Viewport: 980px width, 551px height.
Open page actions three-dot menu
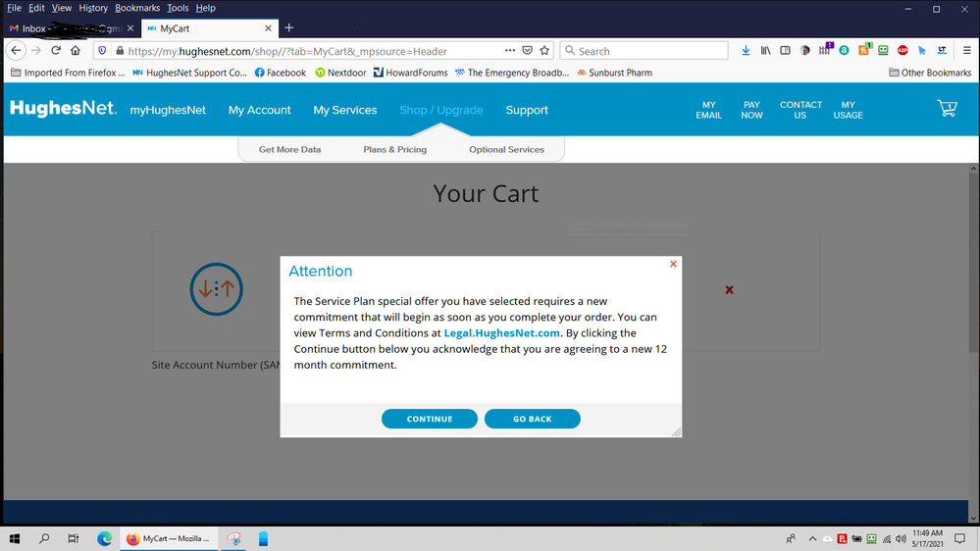pos(509,51)
